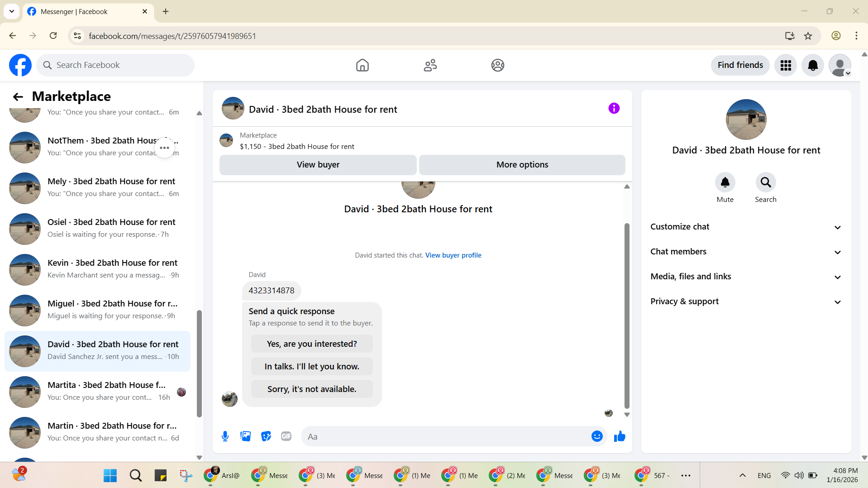Open the emoji picker smiley

tap(597, 436)
